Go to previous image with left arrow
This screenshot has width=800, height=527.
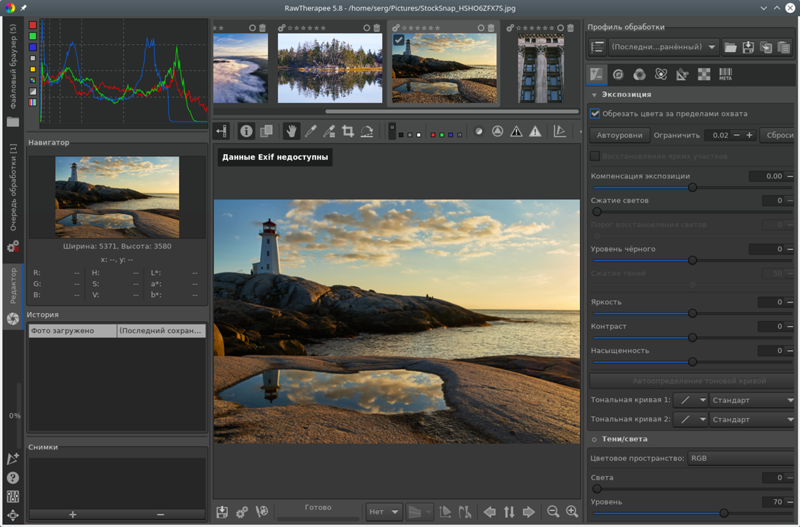pyautogui.click(x=490, y=512)
